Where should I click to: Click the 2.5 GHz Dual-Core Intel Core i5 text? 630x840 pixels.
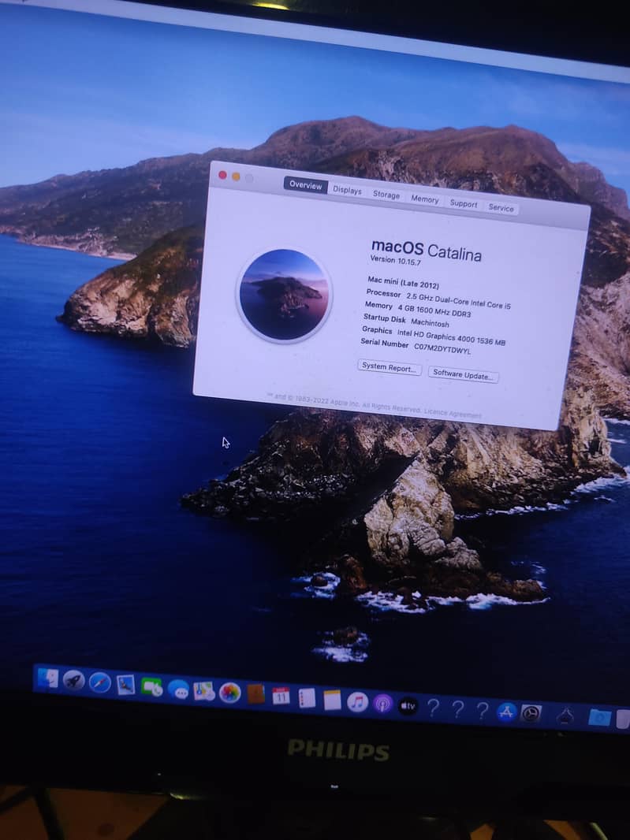pyautogui.click(x=458, y=300)
